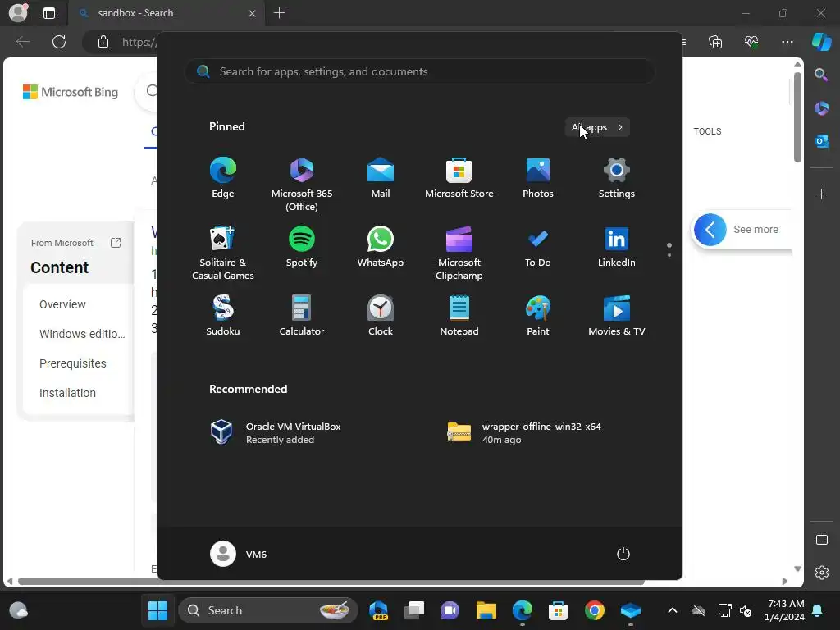This screenshot has height=630, width=840.
Task: Open Spotify from pinned apps
Action: (x=302, y=246)
